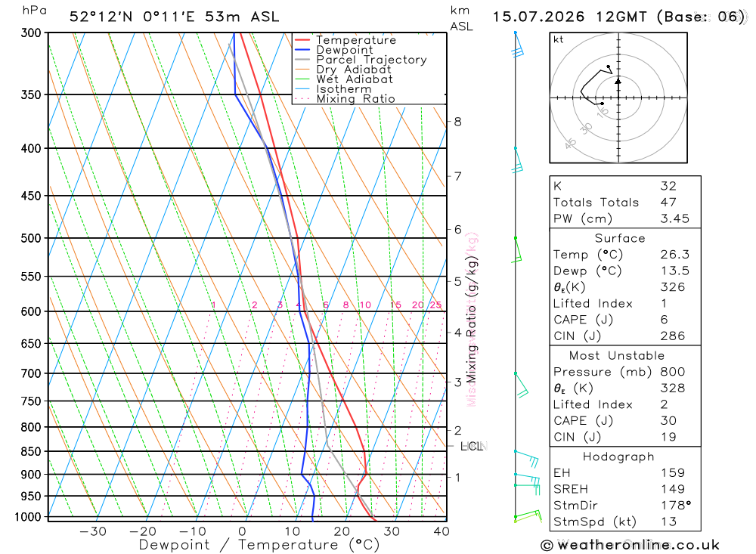Click the StmSpd (kt) value 13
Viewport: 756px width, 554px height.
[669, 522]
